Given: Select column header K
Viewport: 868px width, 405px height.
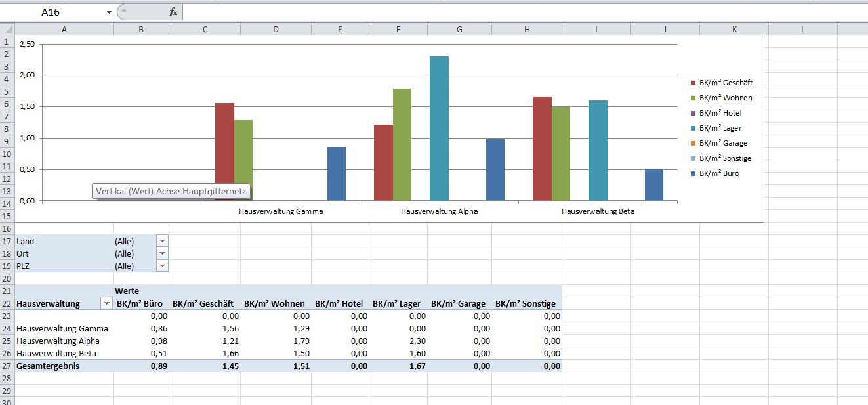Looking at the screenshot, I should [734, 30].
